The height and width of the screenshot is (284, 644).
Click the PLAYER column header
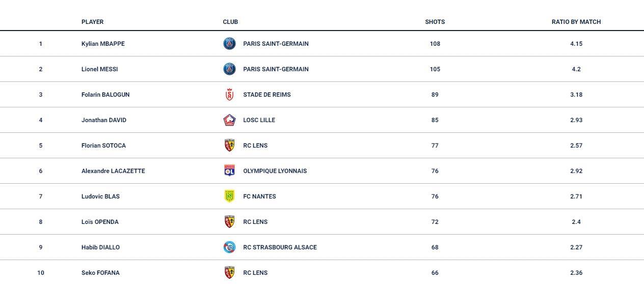click(x=92, y=22)
